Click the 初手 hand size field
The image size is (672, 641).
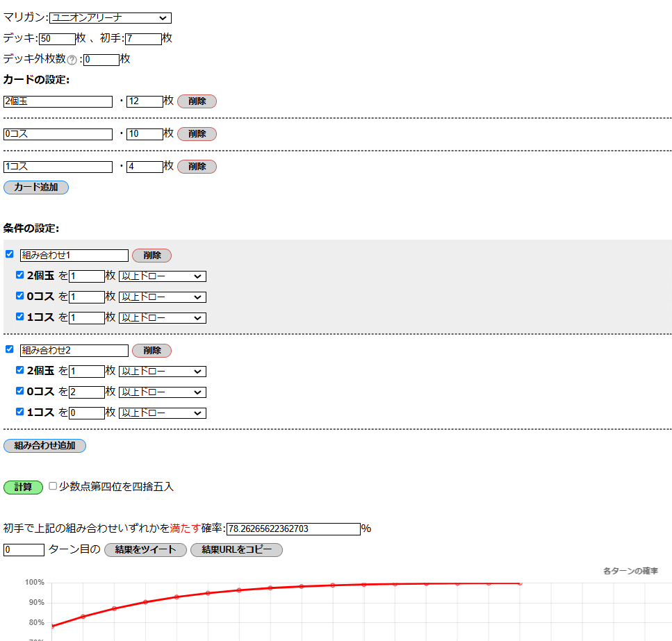(143, 39)
